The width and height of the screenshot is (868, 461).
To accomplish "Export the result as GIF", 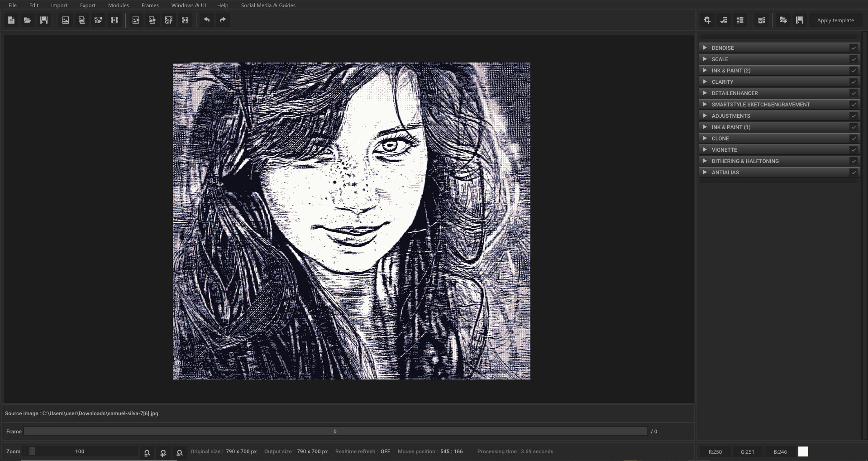I will tap(169, 20).
